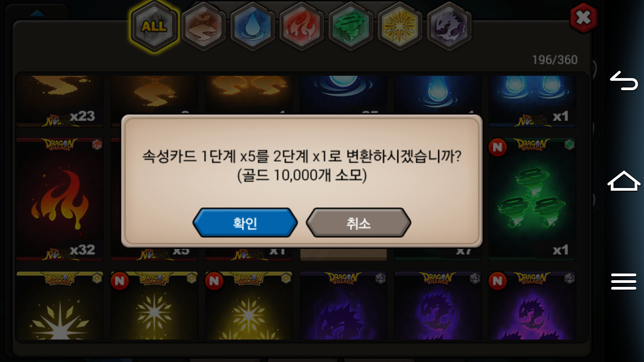Confirm conversion with blue 확인 button
The image size is (644, 362).
(245, 223)
